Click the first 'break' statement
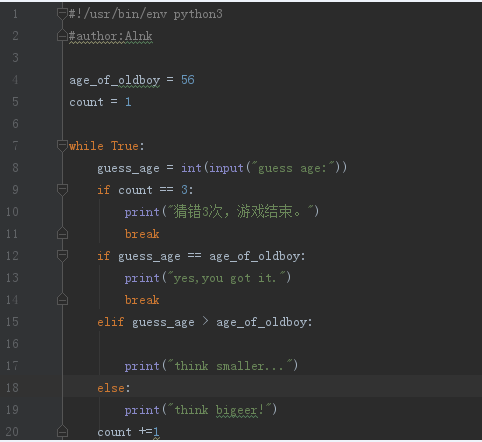The width and height of the screenshot is (482, 442). (x=142, y=234)
